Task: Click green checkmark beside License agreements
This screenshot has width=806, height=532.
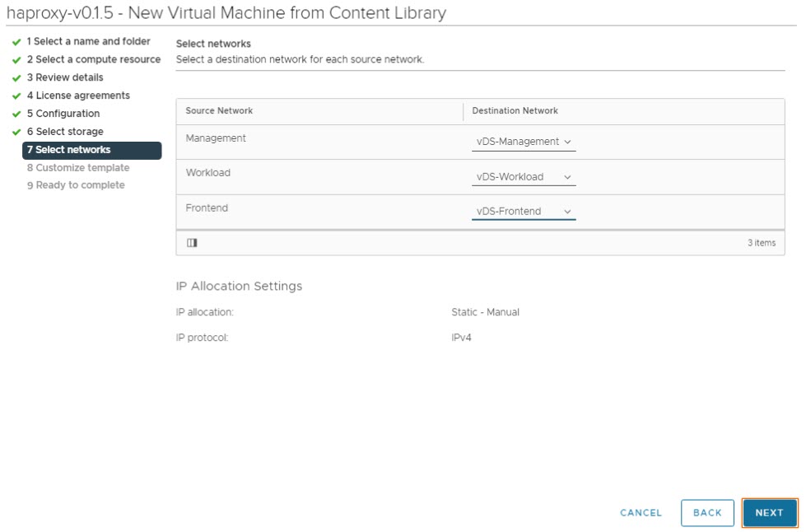Action: click(x=16, y=96)
